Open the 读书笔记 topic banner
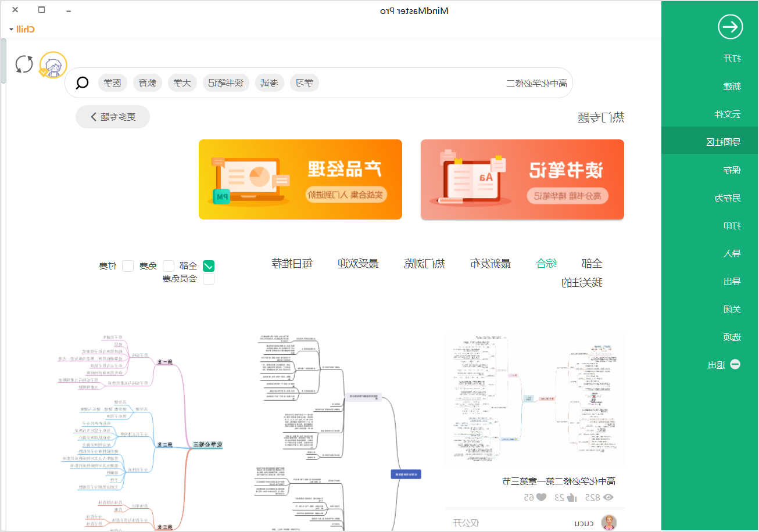 click(522, 179)
